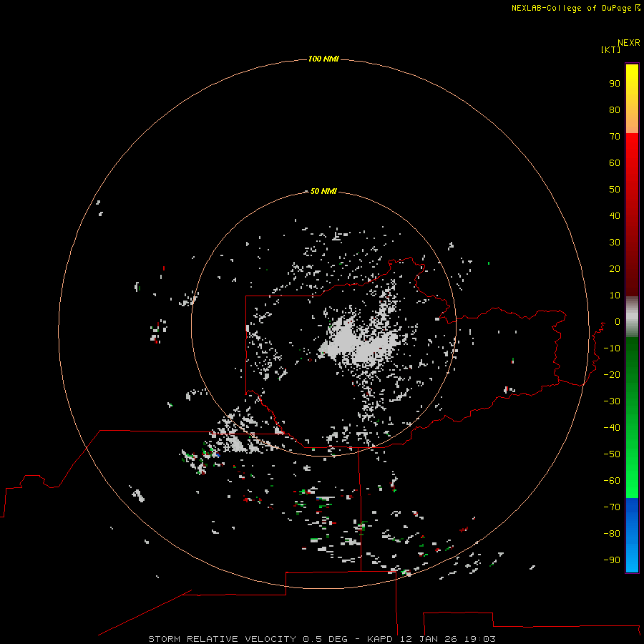Click the yellow-orange band of the color bar
Viewport: 644px width, 644px height.
[x=632, y=99]
